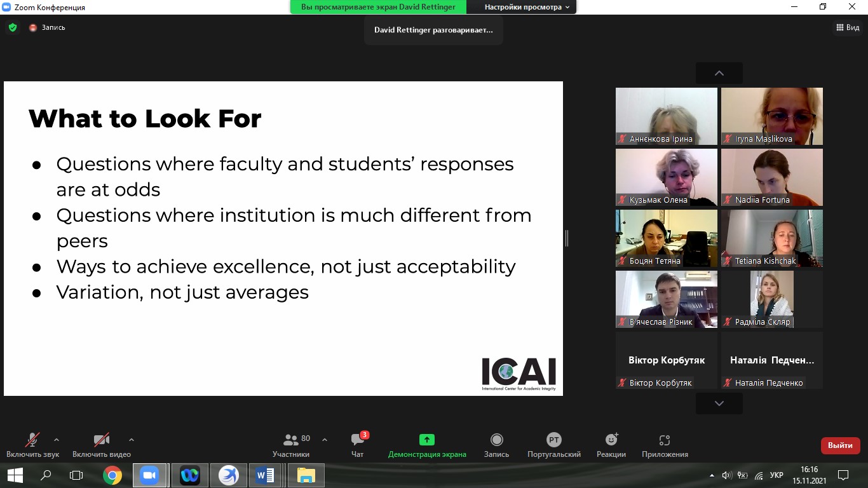This screenshot has height=488, width=868.
Task: Show previous participants with the up arrow
Action: (x=719, y=73)
